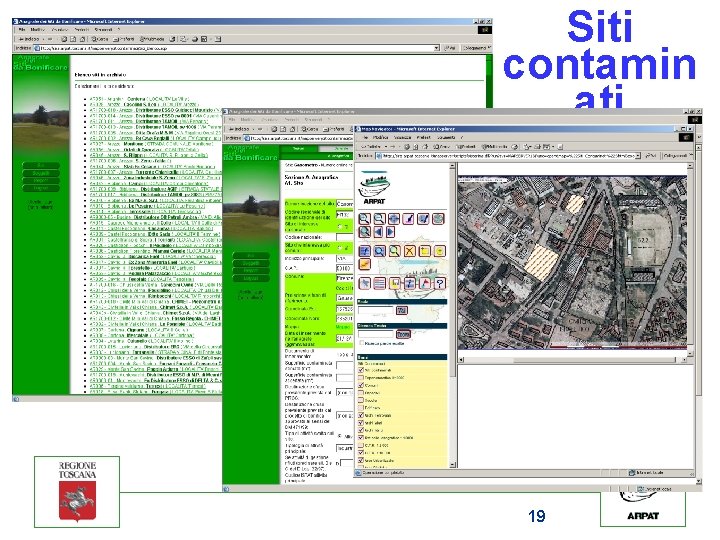Click the Stop icon in back window toolbar
The height and width of the screenshot is (540, 720).
click(x=64, y=39)
